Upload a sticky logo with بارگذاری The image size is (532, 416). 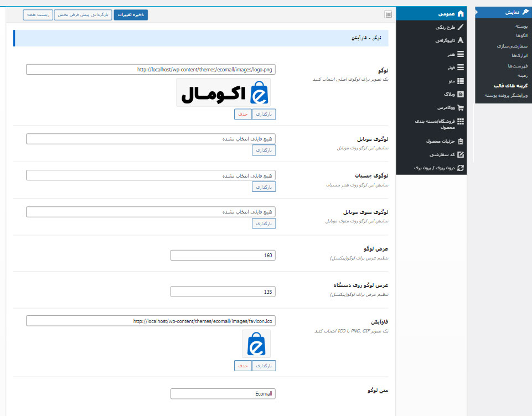click(x=264, y=187)
